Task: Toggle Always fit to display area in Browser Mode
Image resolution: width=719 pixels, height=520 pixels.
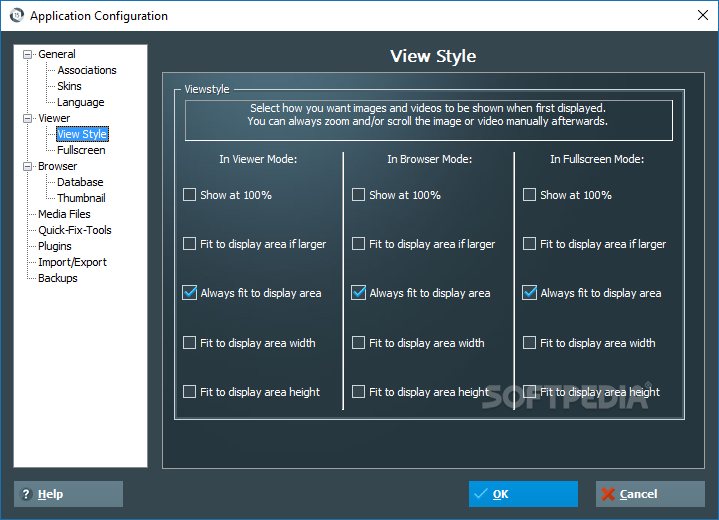Action: pos(359,293)
